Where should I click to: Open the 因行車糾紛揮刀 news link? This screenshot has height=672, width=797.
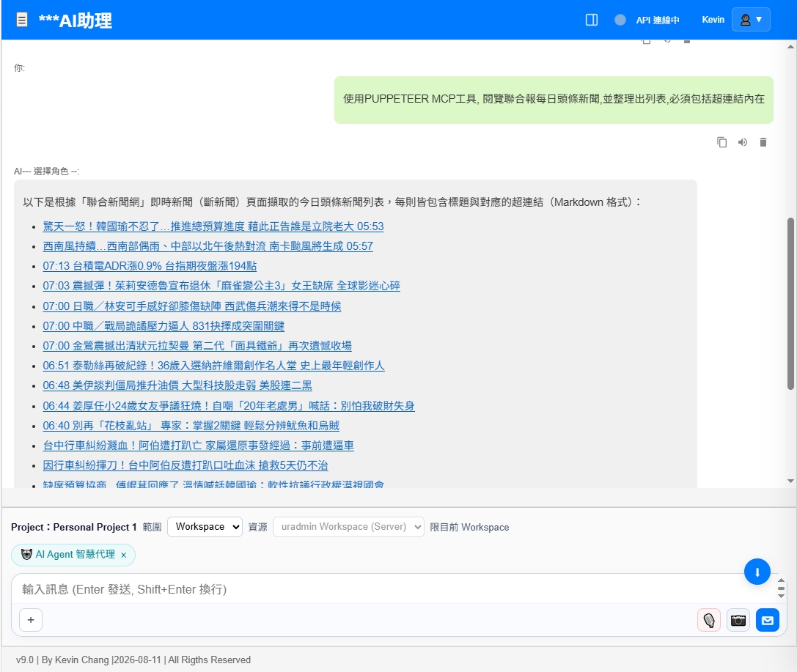point(185,465)
